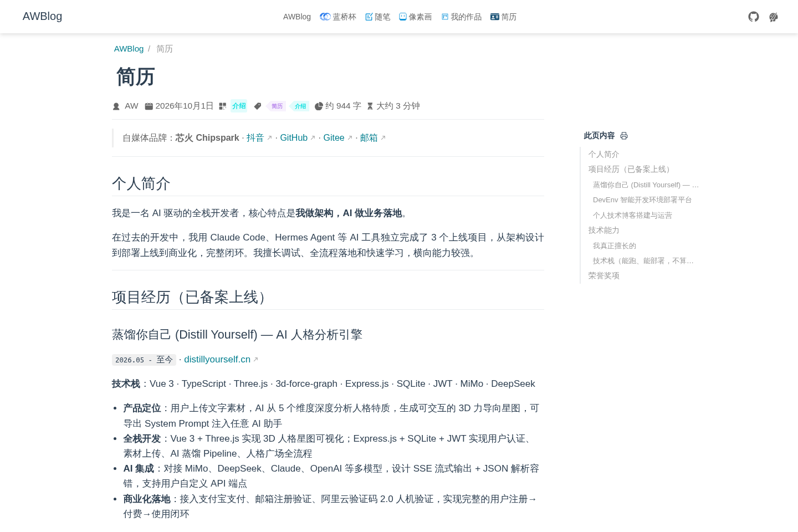Open the Gitee external link
The height and width of the screenshot is (532, 798).
click(x=337, y=137)
